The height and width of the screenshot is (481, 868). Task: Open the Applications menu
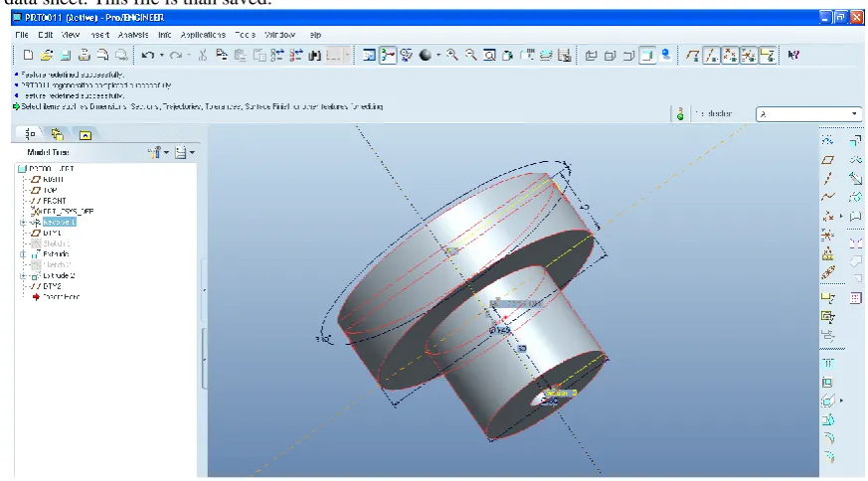tap(203, 35)
